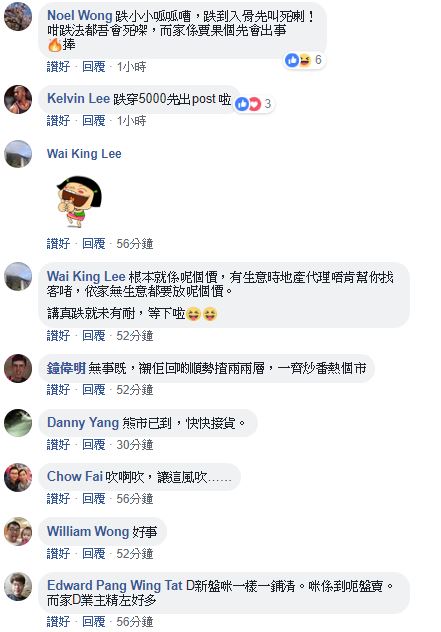Reply to William Wong's comment

point(94,553)
